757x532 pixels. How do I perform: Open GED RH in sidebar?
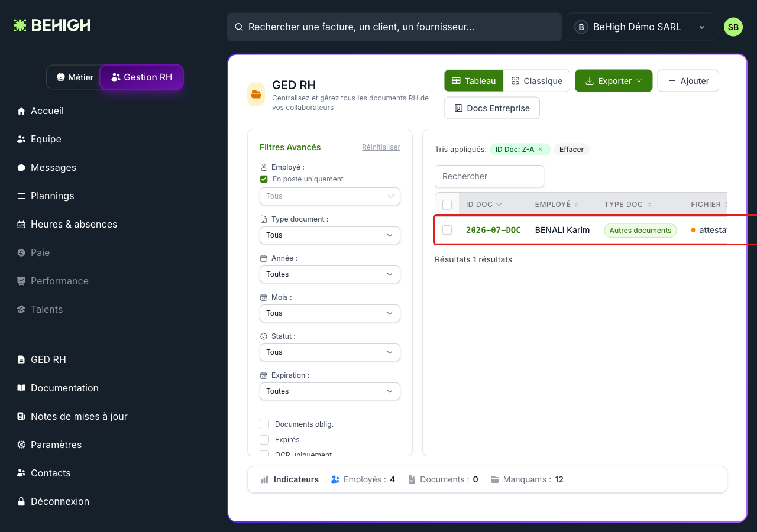point(41,359)
